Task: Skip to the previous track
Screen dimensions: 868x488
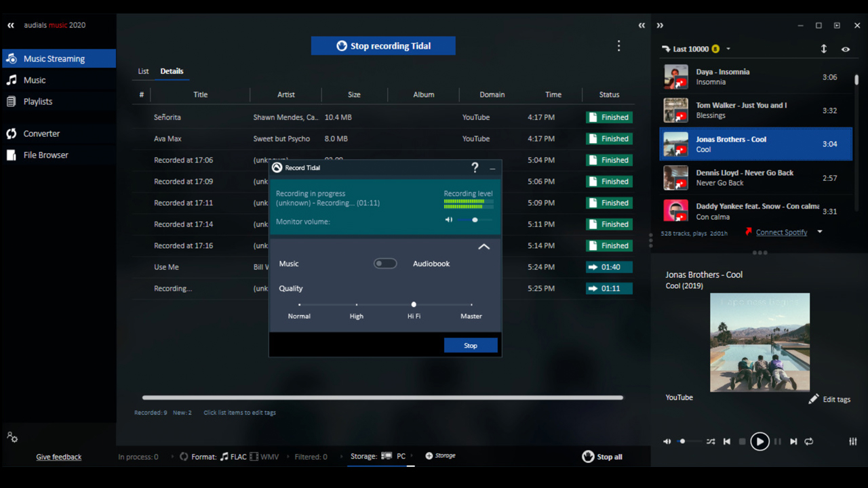Action: 727,441
